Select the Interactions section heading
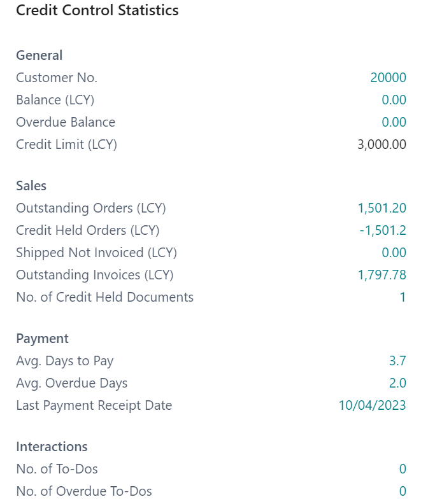421x504 pixels. (52, 447)
